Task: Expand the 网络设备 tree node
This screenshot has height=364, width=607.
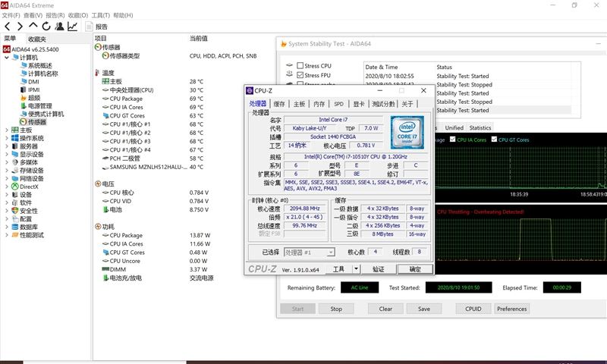Action: [x=7, y=179]
